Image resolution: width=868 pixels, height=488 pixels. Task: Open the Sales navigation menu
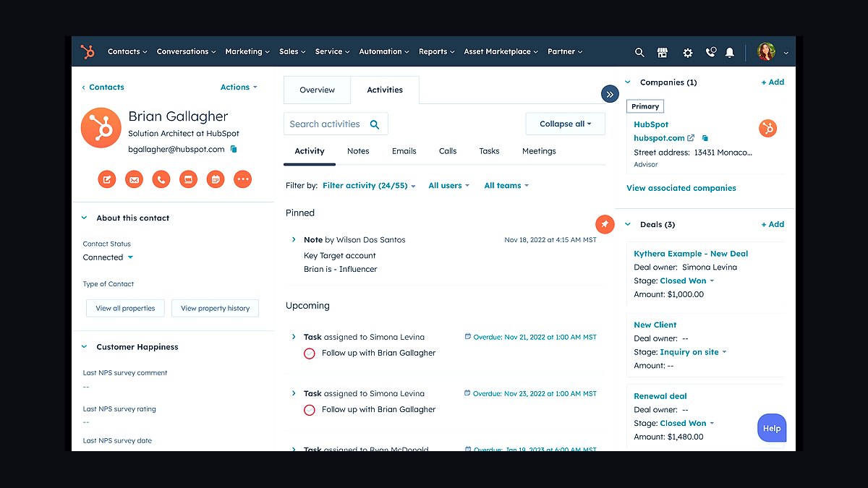[x=292, y=52]
